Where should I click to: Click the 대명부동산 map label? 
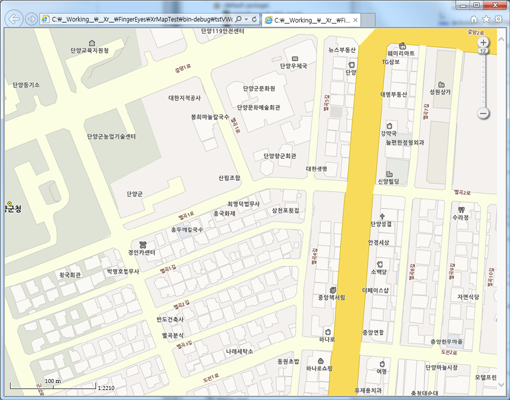click(394, 94)
